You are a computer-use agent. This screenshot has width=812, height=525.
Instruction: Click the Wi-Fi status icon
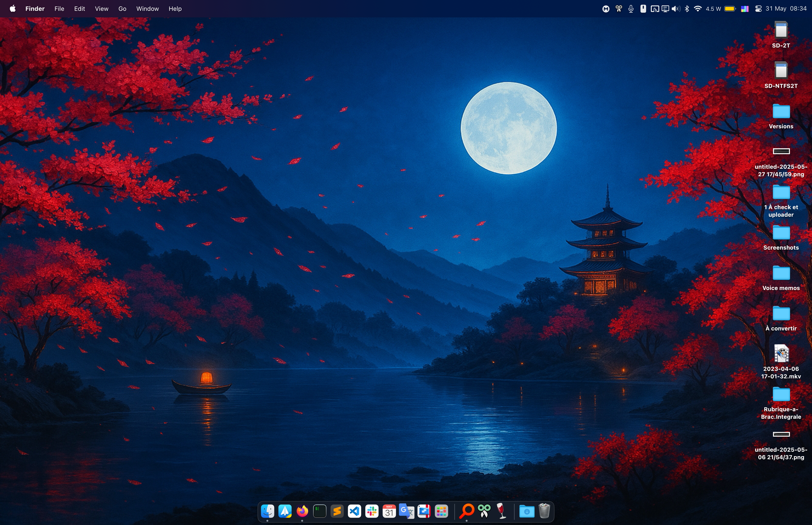point(698,9)
